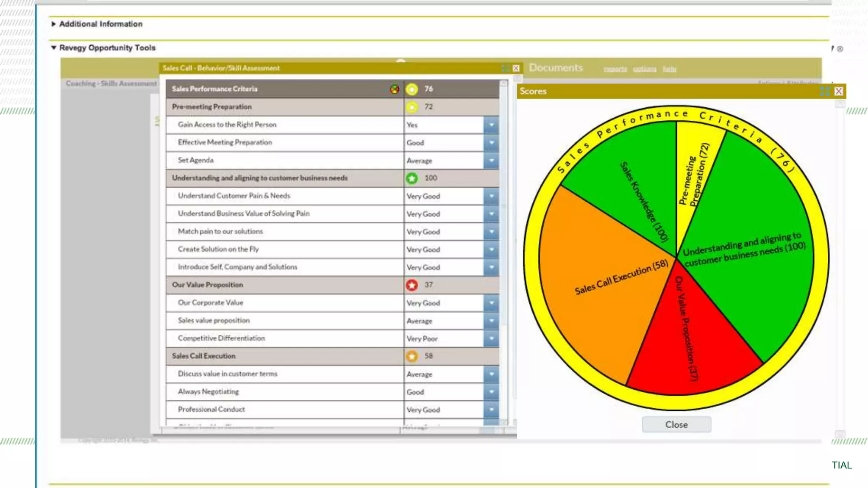The width and height of the screenshot is (868, 488).
Task: Open the Effective Meeting Preparation rating dropdown
Action: 491,143
